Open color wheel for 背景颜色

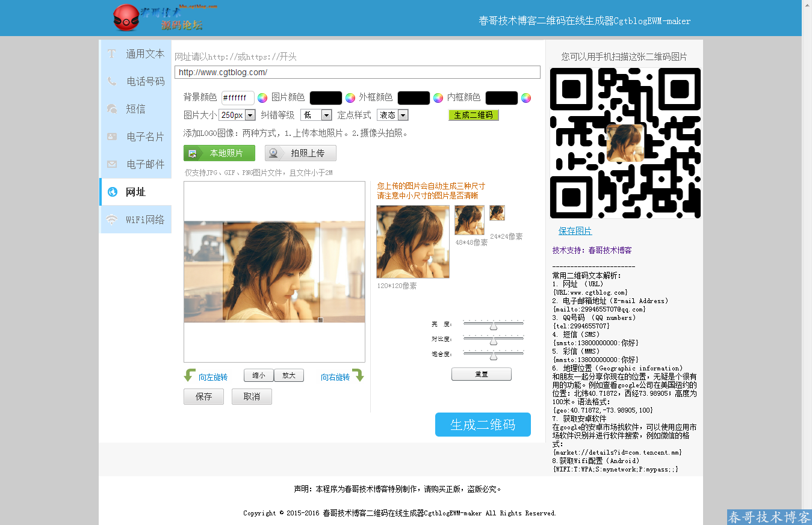pyautogui.click(x=262, y=98)
